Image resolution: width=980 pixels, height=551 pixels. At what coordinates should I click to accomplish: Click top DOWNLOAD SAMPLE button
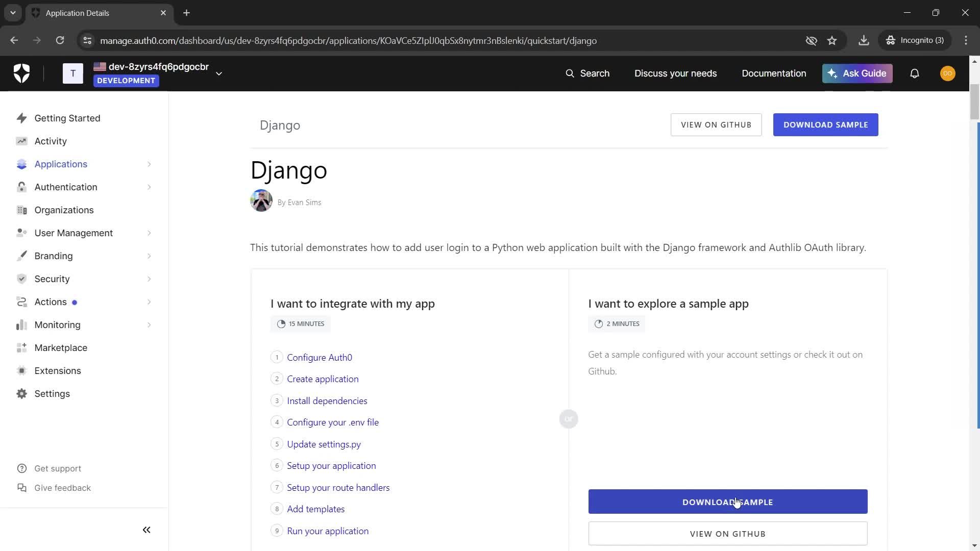(x=825, y=125)
